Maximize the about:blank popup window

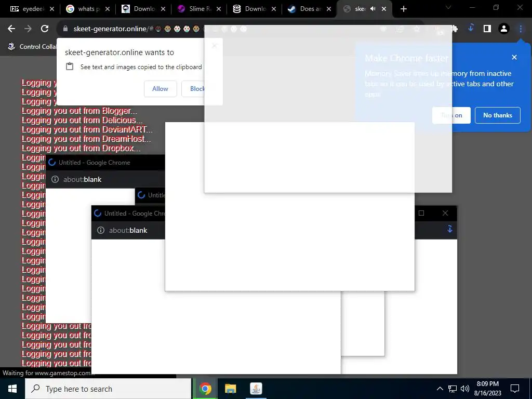[421, 213]
